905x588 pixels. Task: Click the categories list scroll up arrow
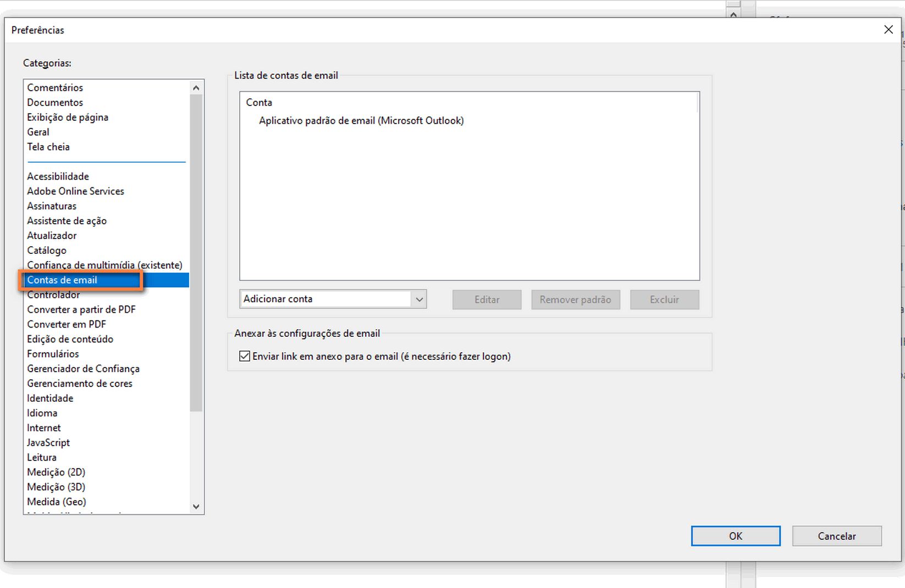pos(196,88)
